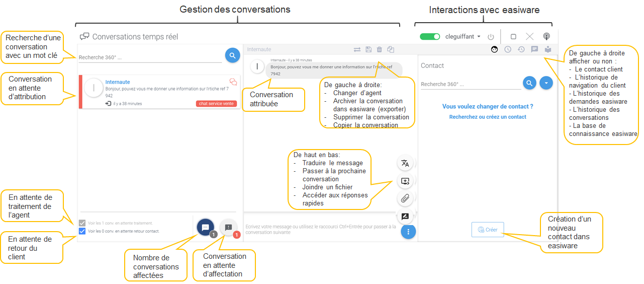This screenshot has height=284, width=644.
Task: Open the easiware knowledge base icon
Action: 548,49
